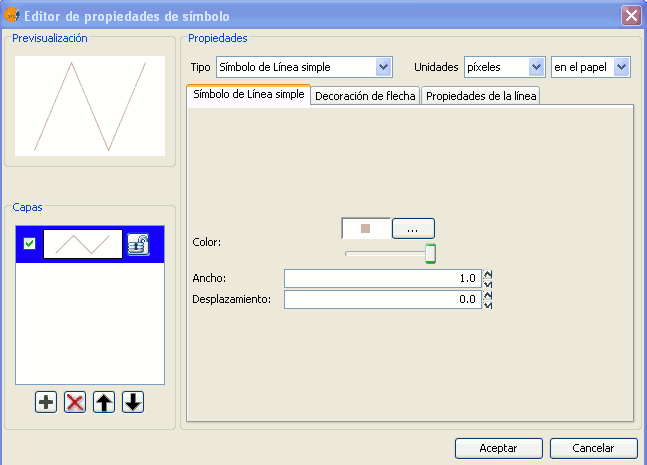Close the Editor de propiedades de símbolo window
647x465 pixels.
[x=631, y=16]
